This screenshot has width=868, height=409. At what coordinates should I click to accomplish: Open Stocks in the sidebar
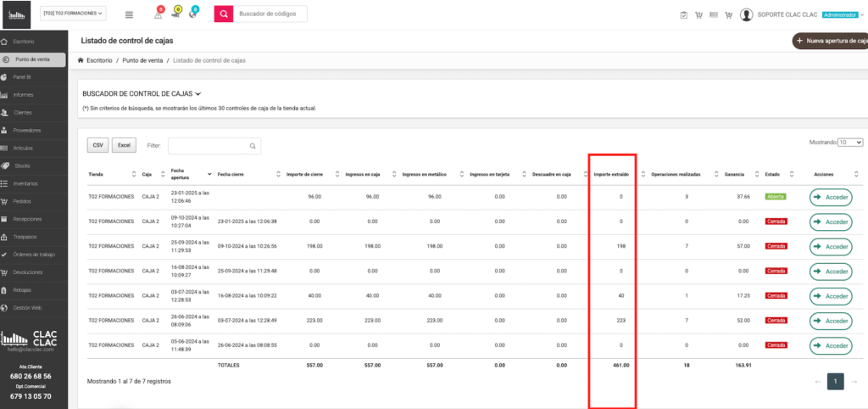pyautogui.click(x=33, y=165)
